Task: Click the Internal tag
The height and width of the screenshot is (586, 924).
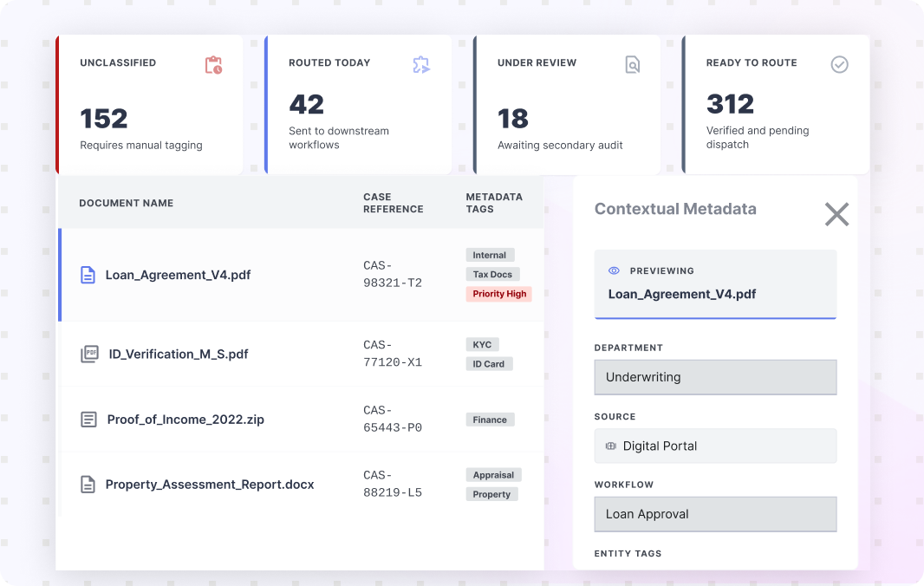Action: [x=490, y=255]
